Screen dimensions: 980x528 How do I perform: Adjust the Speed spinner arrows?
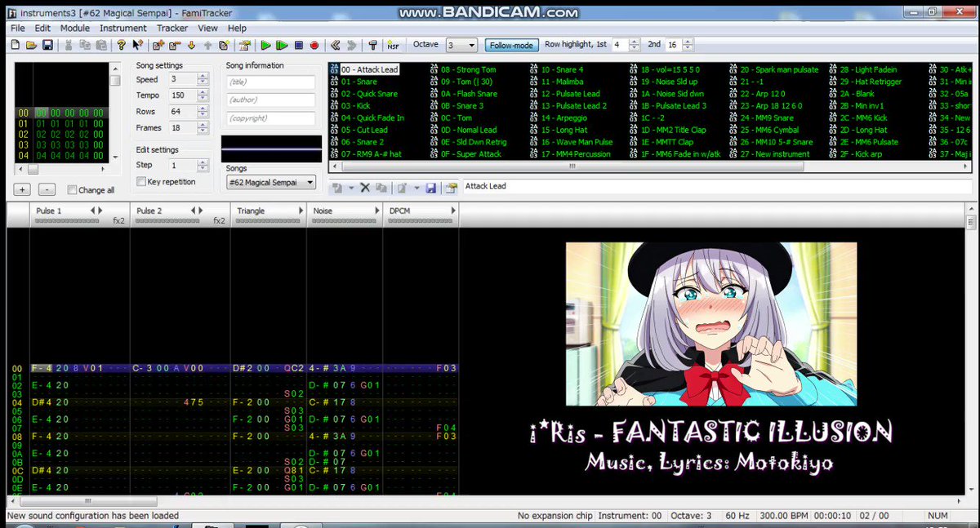pyautogui.click(x=203, y=79)
